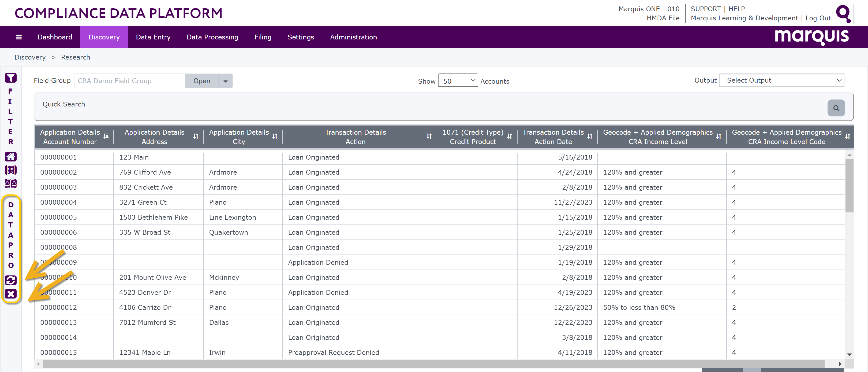Click the scroll left arrow of table

tap(38, 364)
